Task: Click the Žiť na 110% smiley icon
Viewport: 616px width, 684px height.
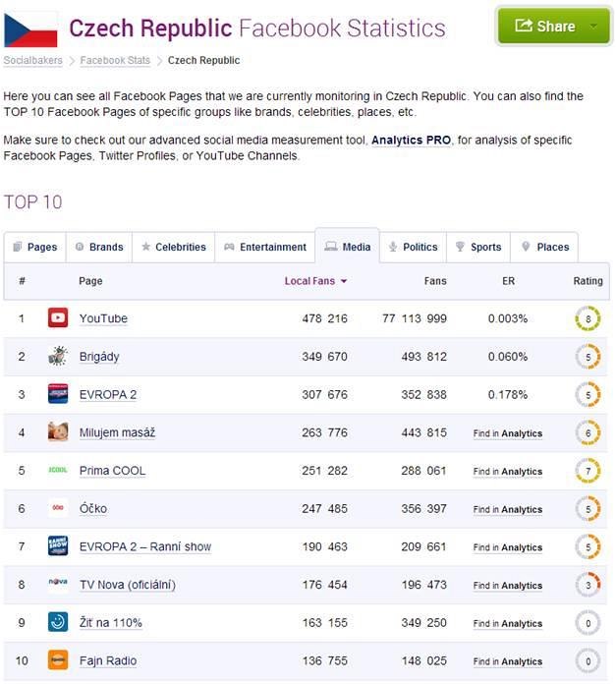Action: click(58, 622)
